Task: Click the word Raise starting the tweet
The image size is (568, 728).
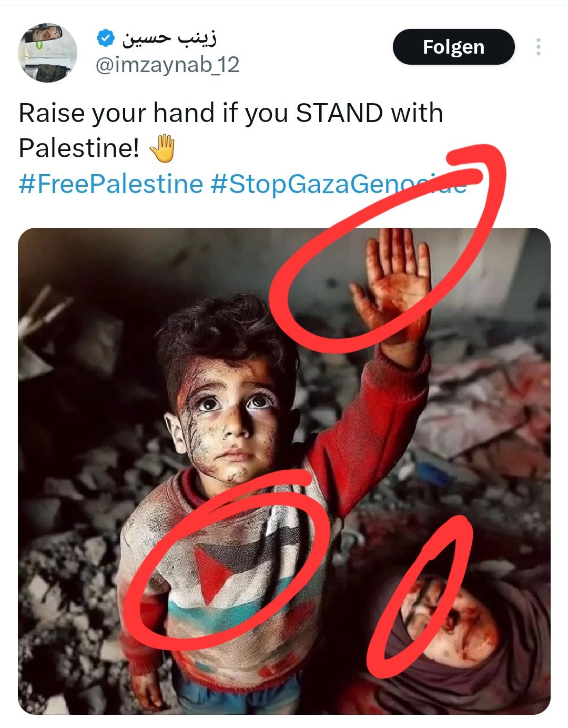Action: coord(52,113)
